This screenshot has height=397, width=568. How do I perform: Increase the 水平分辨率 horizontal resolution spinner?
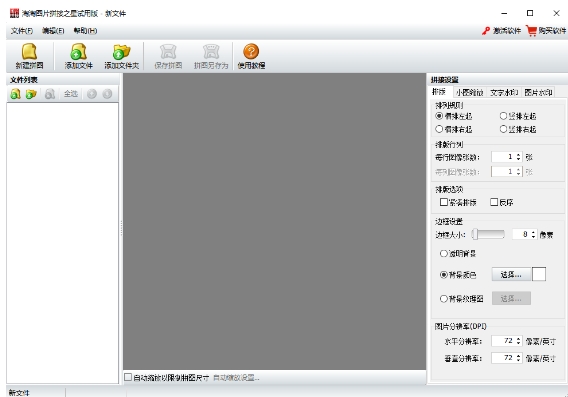tap(518, 339)
